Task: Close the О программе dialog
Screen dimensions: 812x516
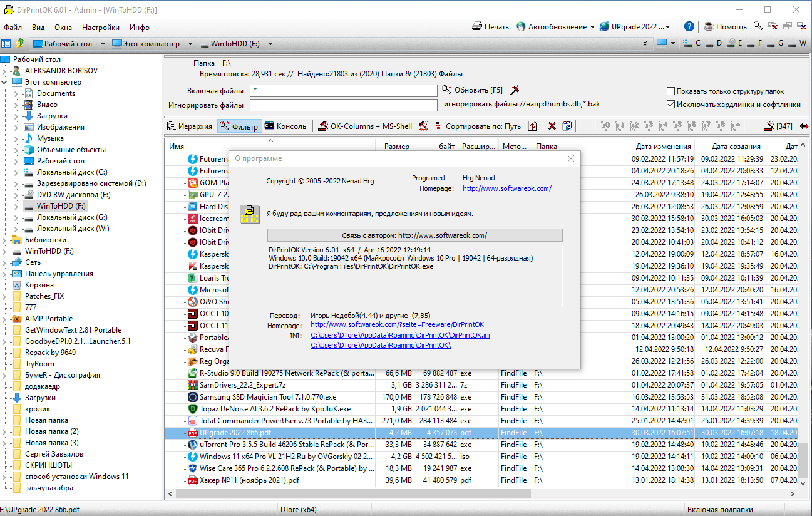Action: [x=570, y=159]
